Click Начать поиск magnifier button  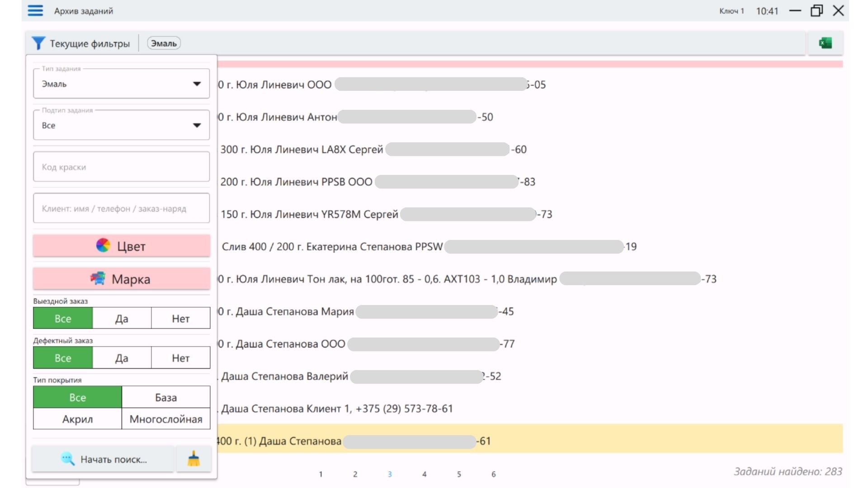coord(103,459)
